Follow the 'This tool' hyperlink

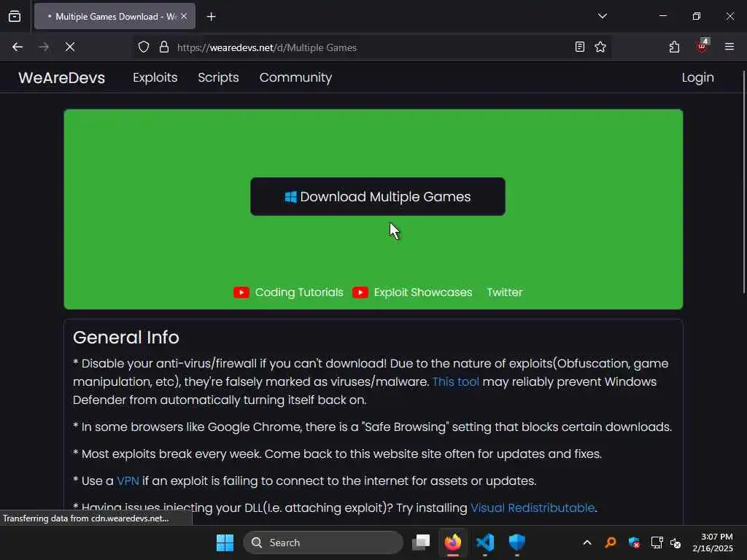pyautogui.click(x=455, y=382)
